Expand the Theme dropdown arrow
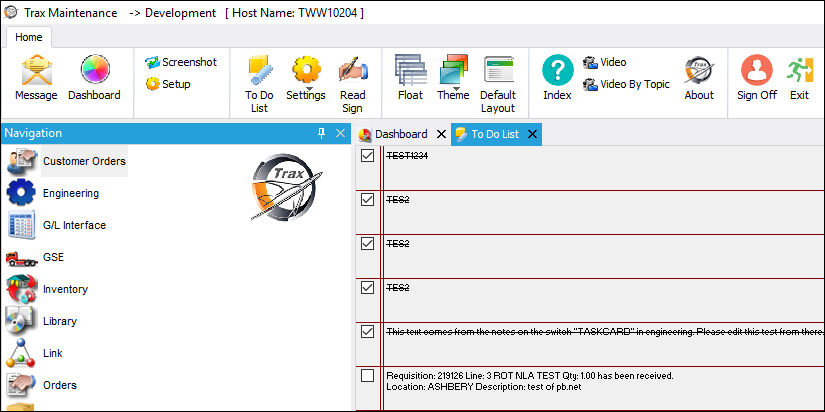Screen dimensions: 825x412 456,88
